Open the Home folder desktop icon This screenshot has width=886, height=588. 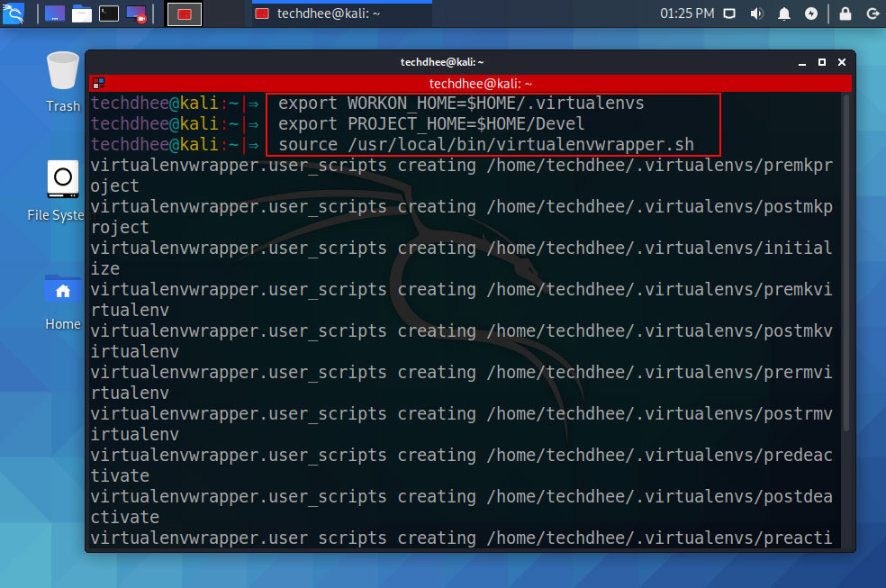tap(63, 303)
